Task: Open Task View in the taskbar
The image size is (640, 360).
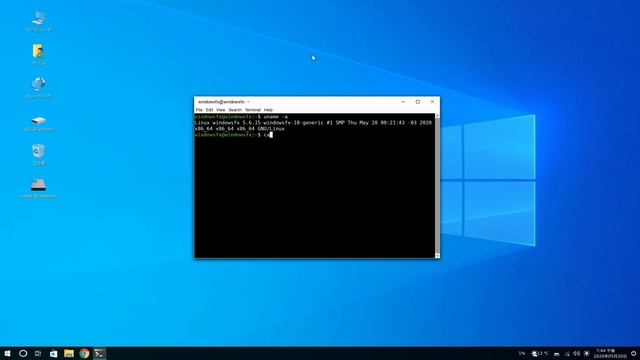Action: point(38,353)
